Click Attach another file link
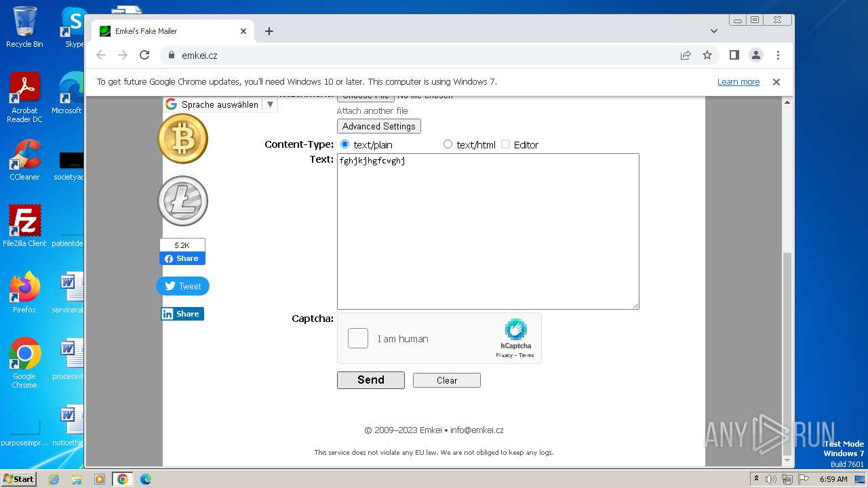The image size is (868, 488). pyautogui.click(x=372, y=110)
